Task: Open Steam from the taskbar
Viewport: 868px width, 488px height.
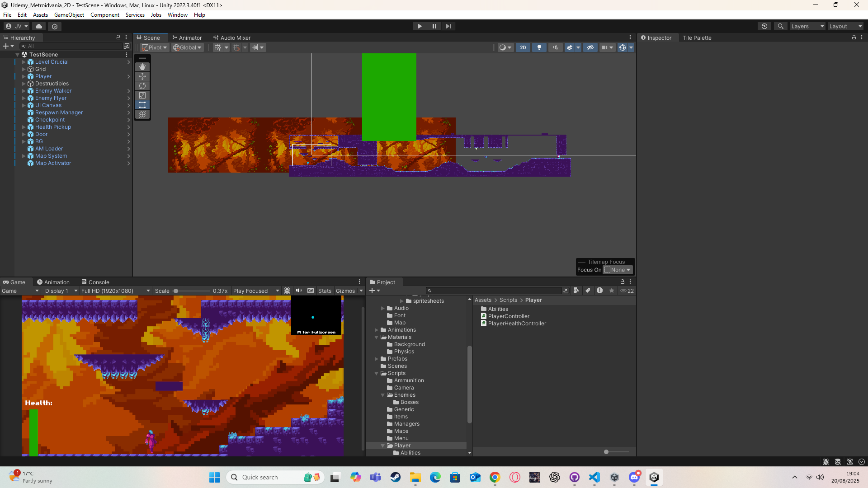Action: pyautogui.click(x=396, y=477)
